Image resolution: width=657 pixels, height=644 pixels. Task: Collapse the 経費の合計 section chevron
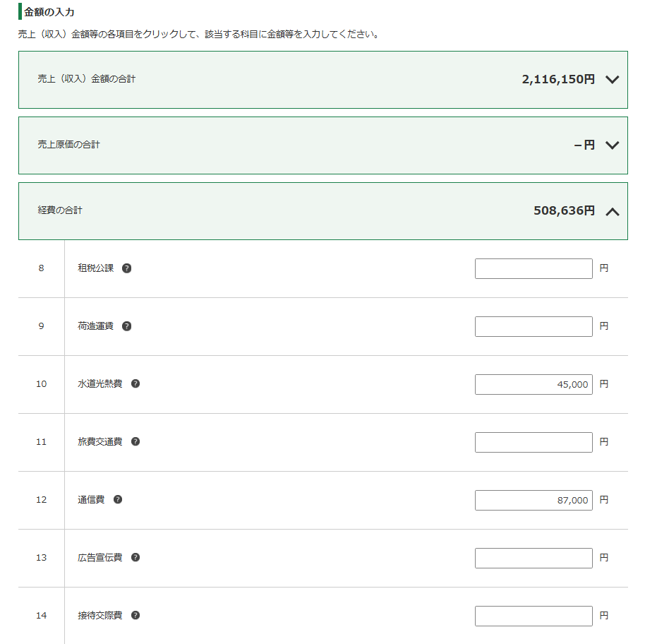click(612, 211)
